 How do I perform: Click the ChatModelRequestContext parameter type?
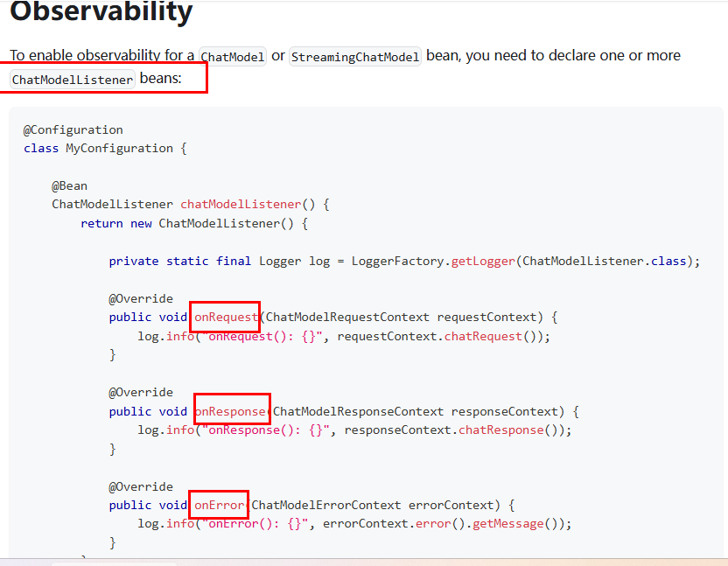tap(347, 318)
